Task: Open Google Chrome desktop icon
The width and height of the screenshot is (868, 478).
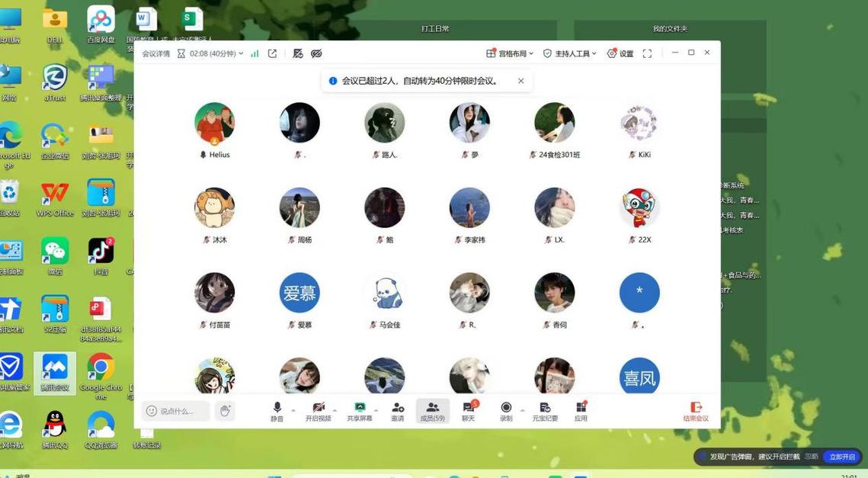Action: click(101, 376)
